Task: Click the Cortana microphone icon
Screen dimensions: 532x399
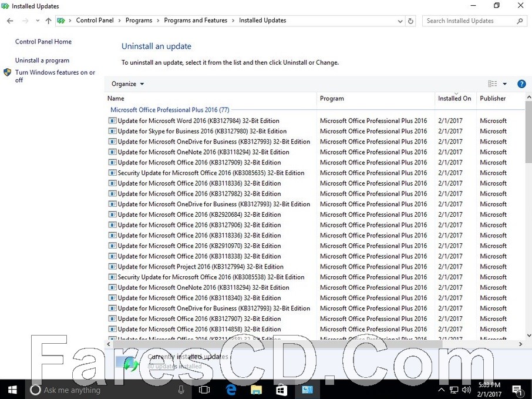Action: coord(181,390)
